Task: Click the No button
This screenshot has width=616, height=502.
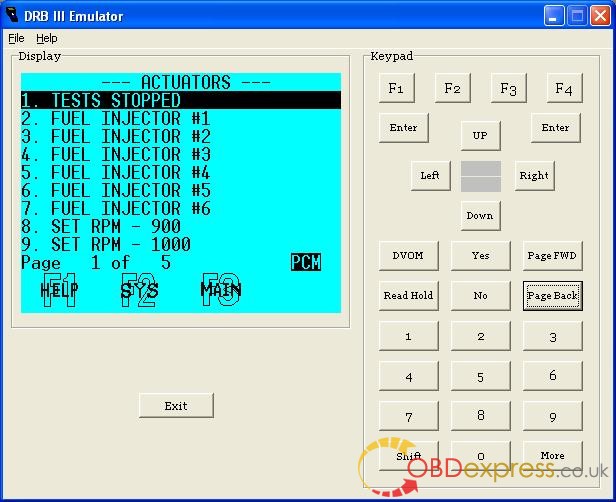Action: click(x=481, y=295)
